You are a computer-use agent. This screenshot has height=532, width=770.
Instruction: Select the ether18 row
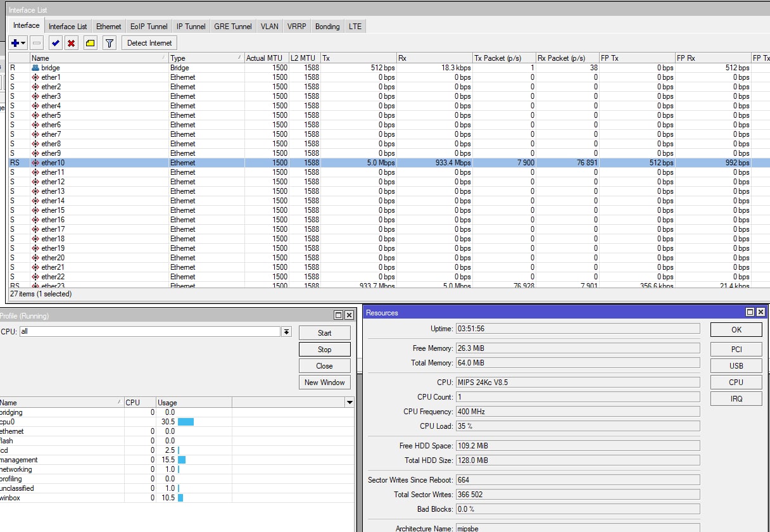click(389, 239)
